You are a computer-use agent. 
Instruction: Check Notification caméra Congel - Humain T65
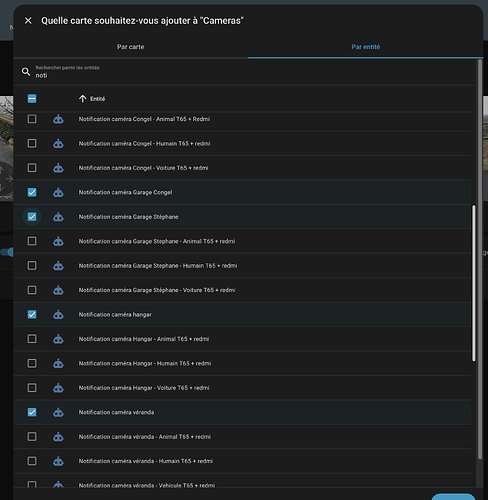32,143
